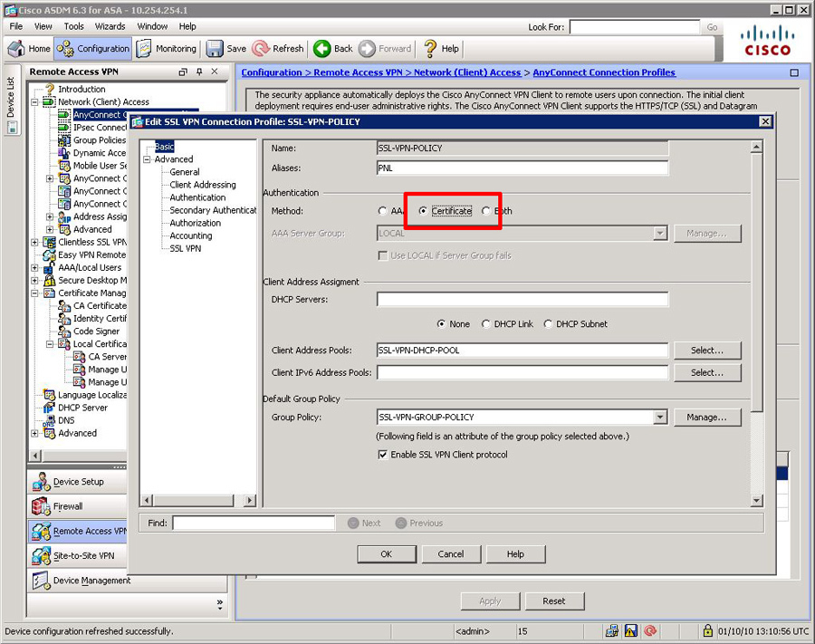The height and width of the screenshot is (644, 815).
Task: Click the DNS tree icon
Action: 49,420
